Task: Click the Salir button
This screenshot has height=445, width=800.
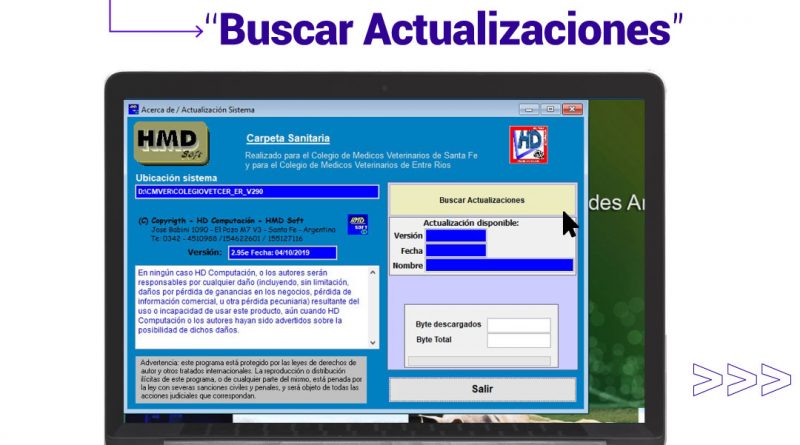Action: coord(482,389)
